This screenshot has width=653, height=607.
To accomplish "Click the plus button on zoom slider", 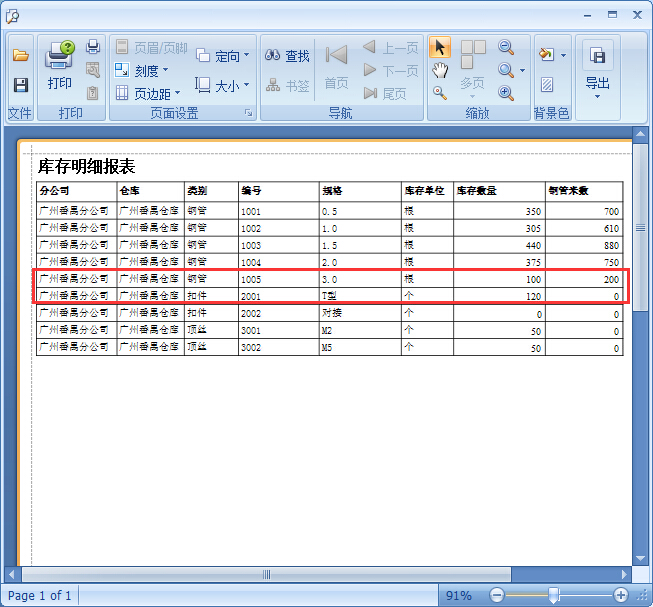I will [x=621, y=595].
